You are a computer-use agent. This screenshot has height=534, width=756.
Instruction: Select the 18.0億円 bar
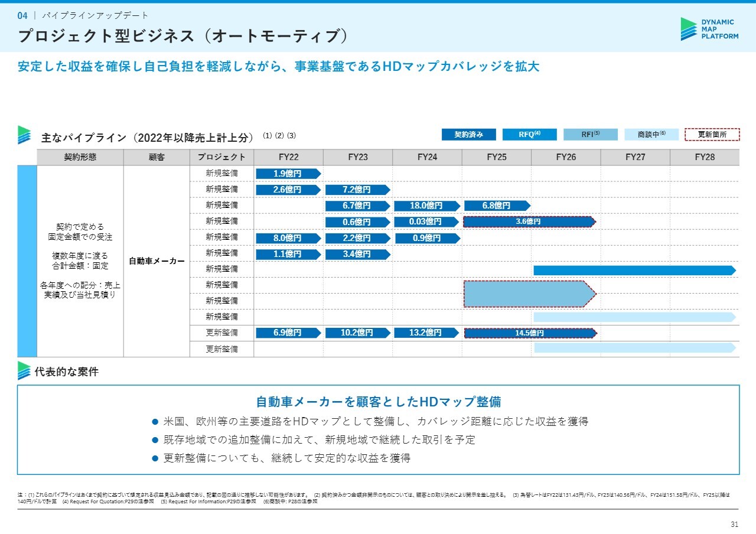(427, 206)
